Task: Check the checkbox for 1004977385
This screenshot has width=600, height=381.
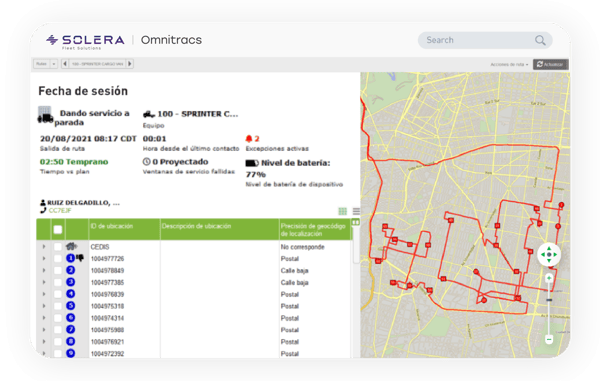Action: pyautogui.click(x=58, y=282)
